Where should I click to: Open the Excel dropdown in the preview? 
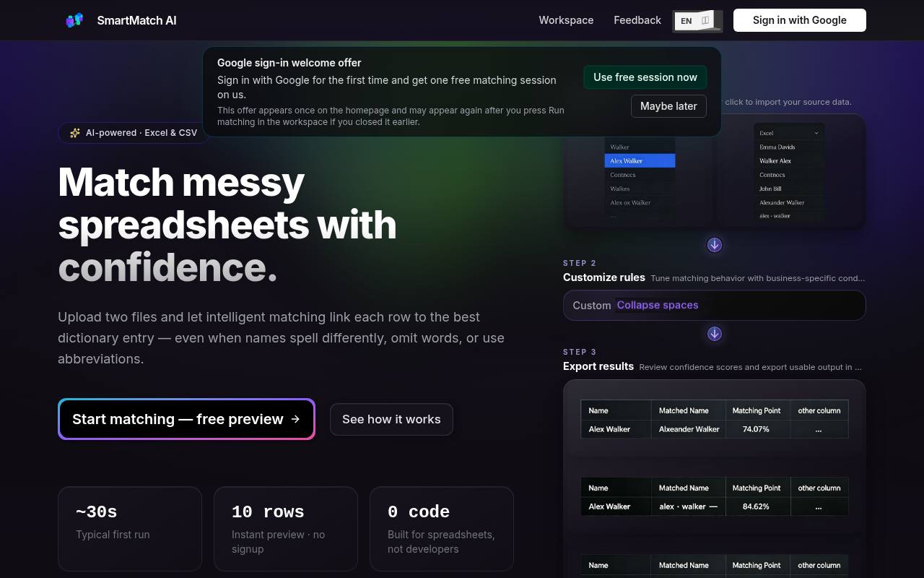pyautogui.click(x=789, y=133)
